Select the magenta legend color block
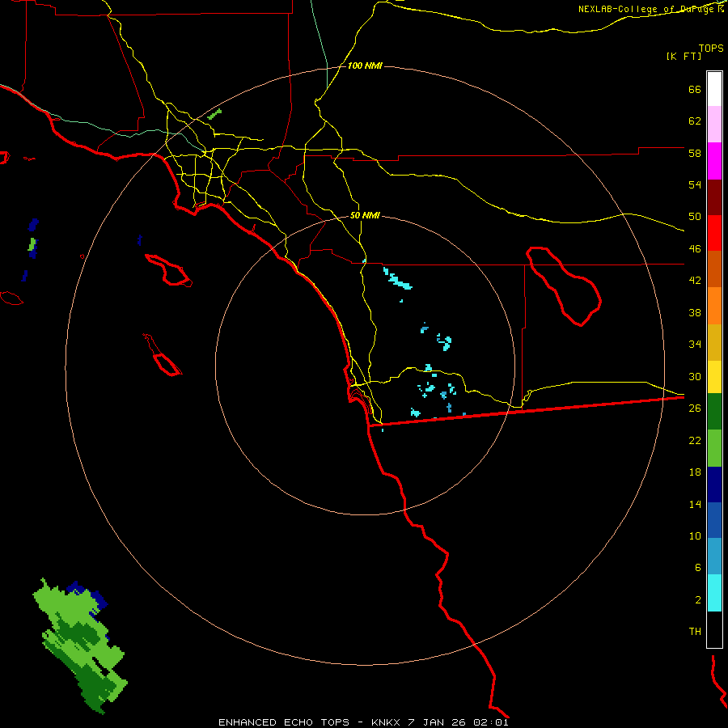The height and width of the screenshot is (728, 728). pyautogui.click(x=714, y=161)
